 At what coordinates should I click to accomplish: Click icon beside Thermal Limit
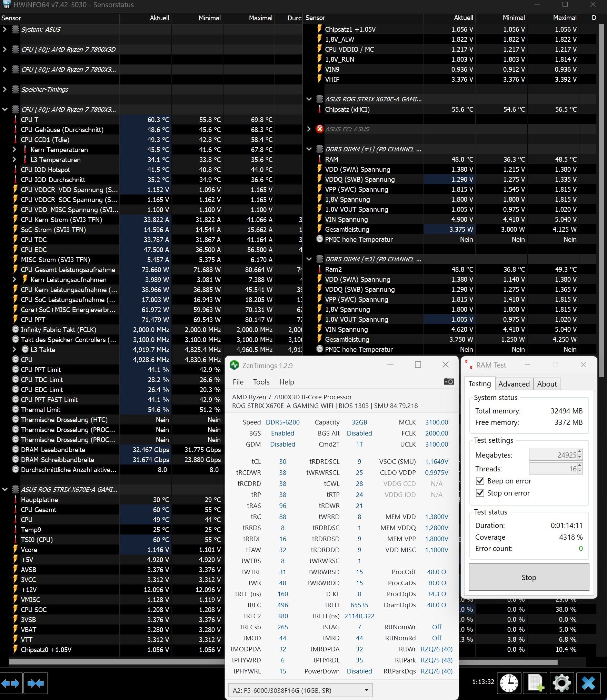click(x=15, y=410)
